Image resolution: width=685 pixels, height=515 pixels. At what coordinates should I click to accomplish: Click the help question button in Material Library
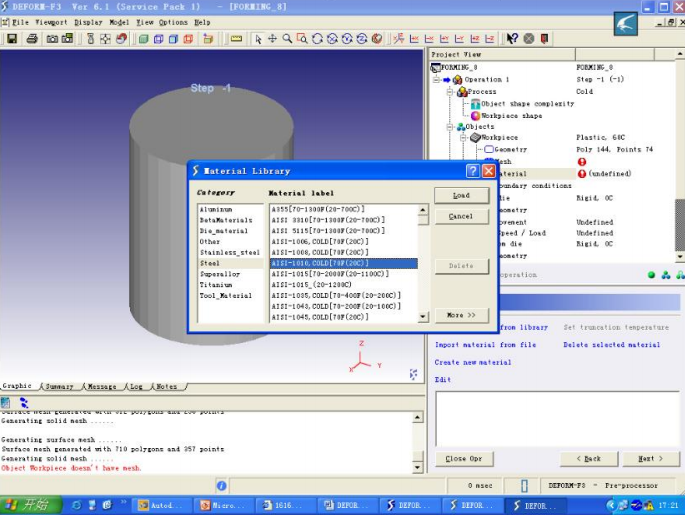click(473, 171)
